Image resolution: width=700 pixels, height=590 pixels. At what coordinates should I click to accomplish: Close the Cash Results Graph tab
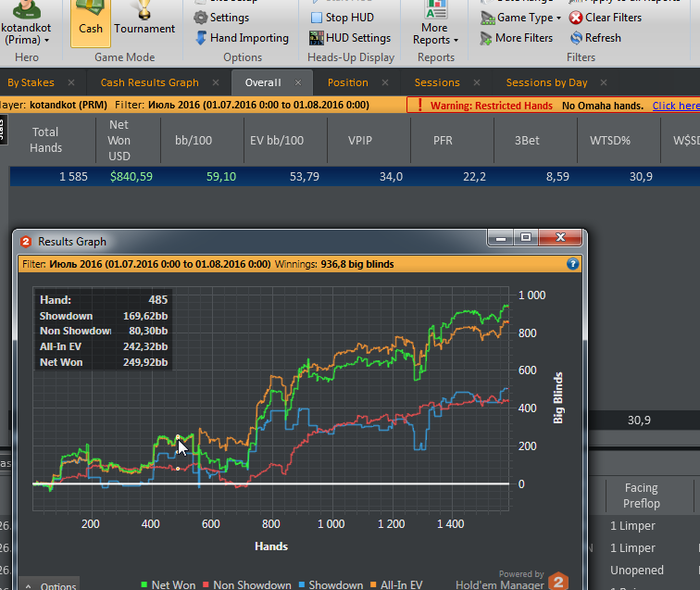point(216,83)
